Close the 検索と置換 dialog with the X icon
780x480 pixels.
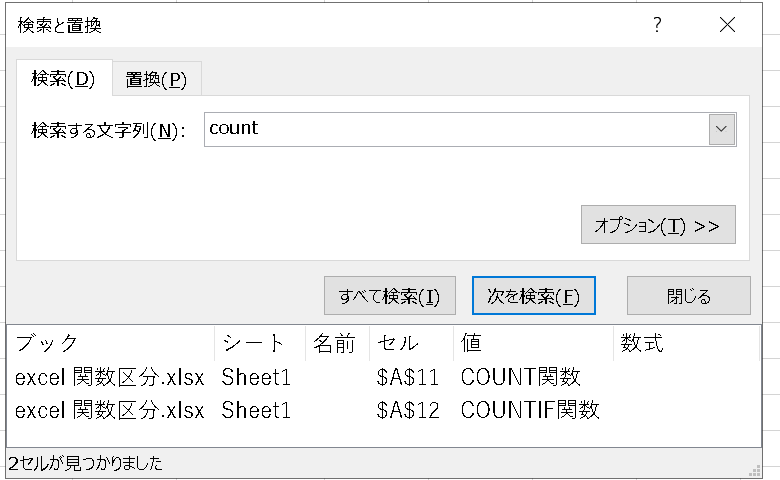(x=727, y=24)
